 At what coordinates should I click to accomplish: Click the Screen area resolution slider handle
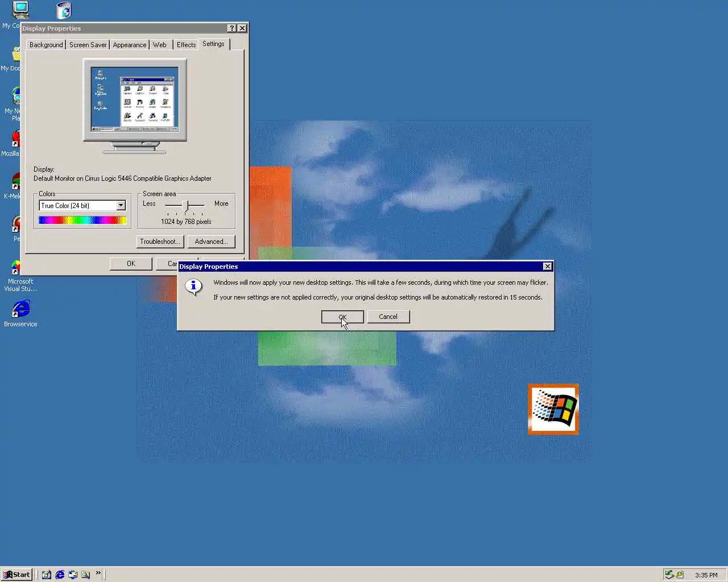pos(185,205)
